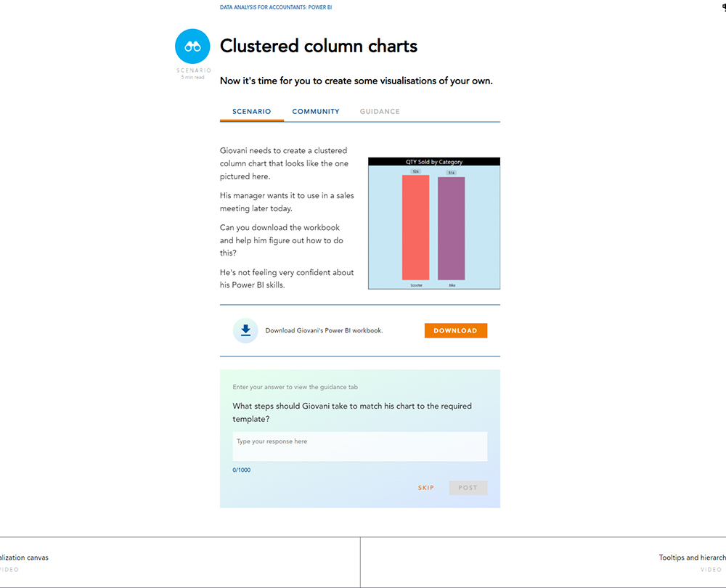Open the Data Analysis for Accountants breadcrumb

(x=276, y=7)
